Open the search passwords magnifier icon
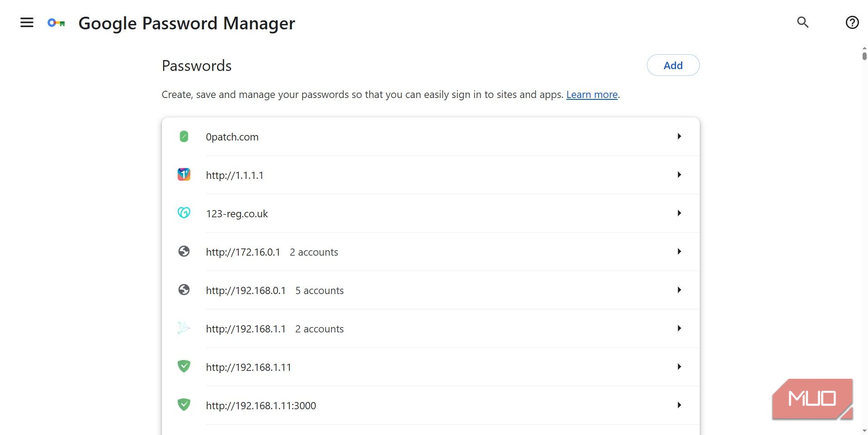The width and height of the screenshot is (868, 435). pyautogui.click(x=802, y=22)
